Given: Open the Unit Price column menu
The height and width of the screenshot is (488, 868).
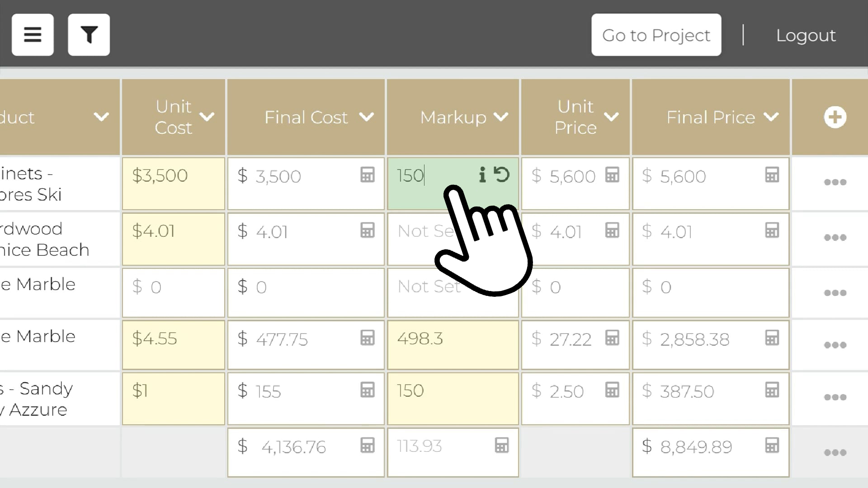Looking at the screenshot, I should pos(611,117).
